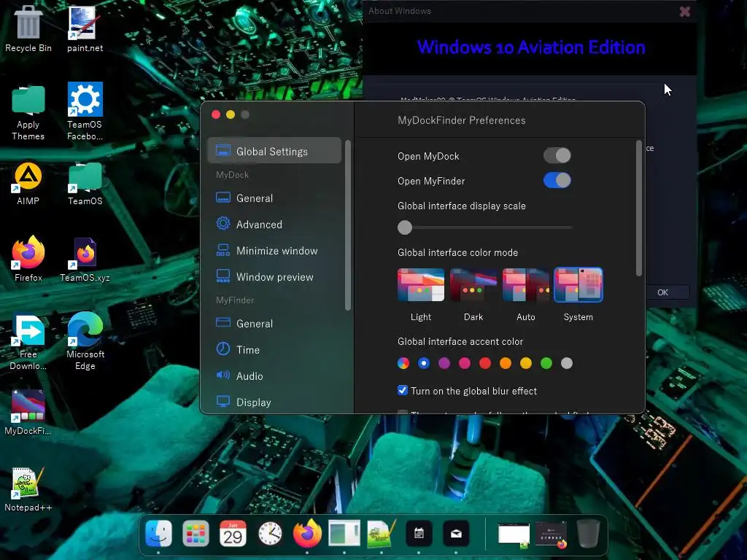Viewport: 747px width, 560px height.
Task: Launch Firefox from the dock
Action: [307, 533]
